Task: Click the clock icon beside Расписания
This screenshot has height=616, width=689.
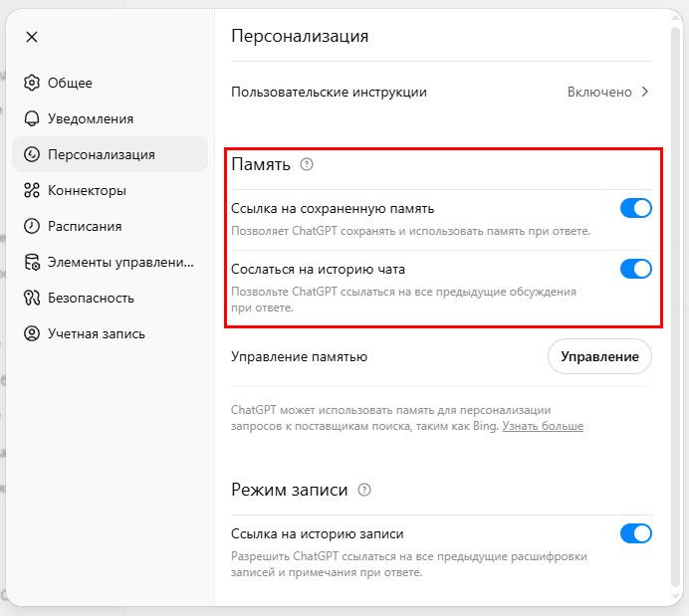Action: click(32, 226)
